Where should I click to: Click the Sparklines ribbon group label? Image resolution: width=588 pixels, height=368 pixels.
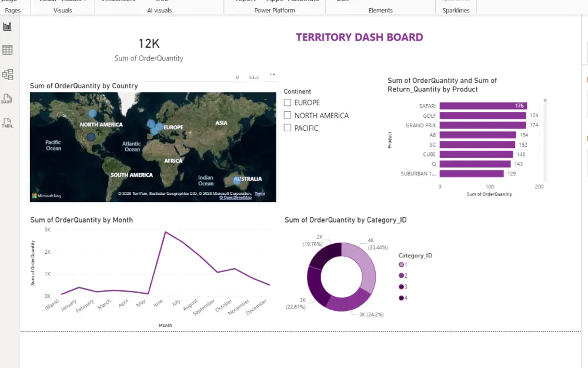coord(456,10)
